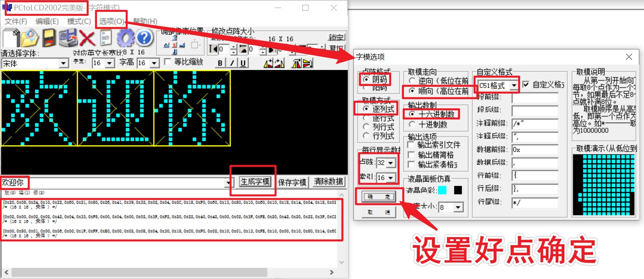Click the Save-as disk with arrow icon

pyautogui.click(x=68, y=38)
